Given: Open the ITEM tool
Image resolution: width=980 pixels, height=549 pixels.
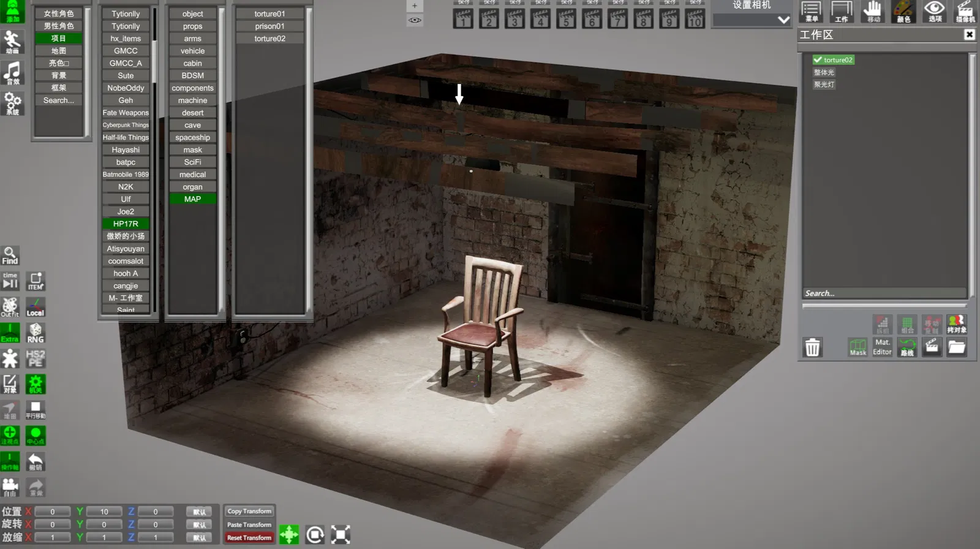Looking at the screenshot, I should pyautogui.click(x=36, y=281).
